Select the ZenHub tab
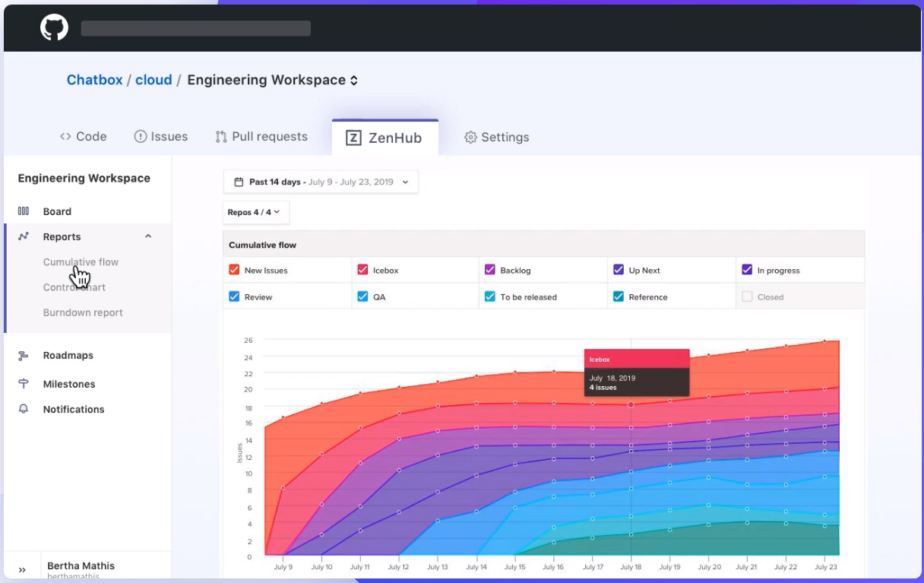924x583 pixels. click(385, 138)
